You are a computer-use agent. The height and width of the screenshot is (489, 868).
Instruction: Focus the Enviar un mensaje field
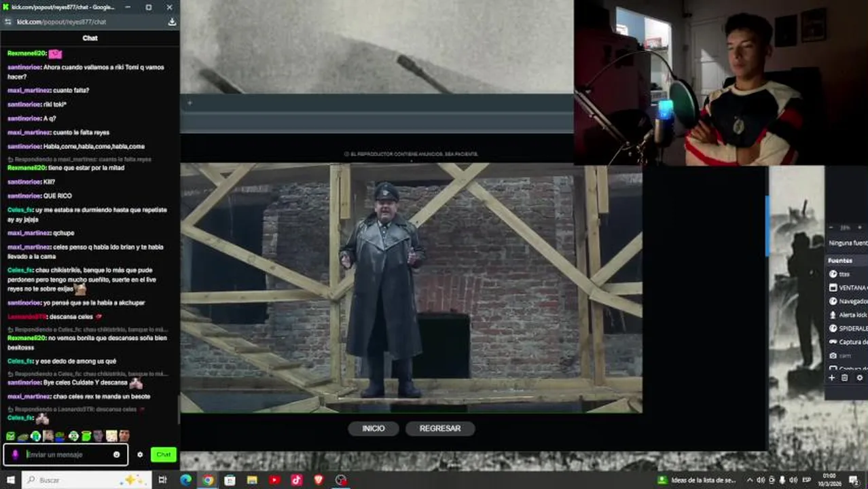[67, 454]
